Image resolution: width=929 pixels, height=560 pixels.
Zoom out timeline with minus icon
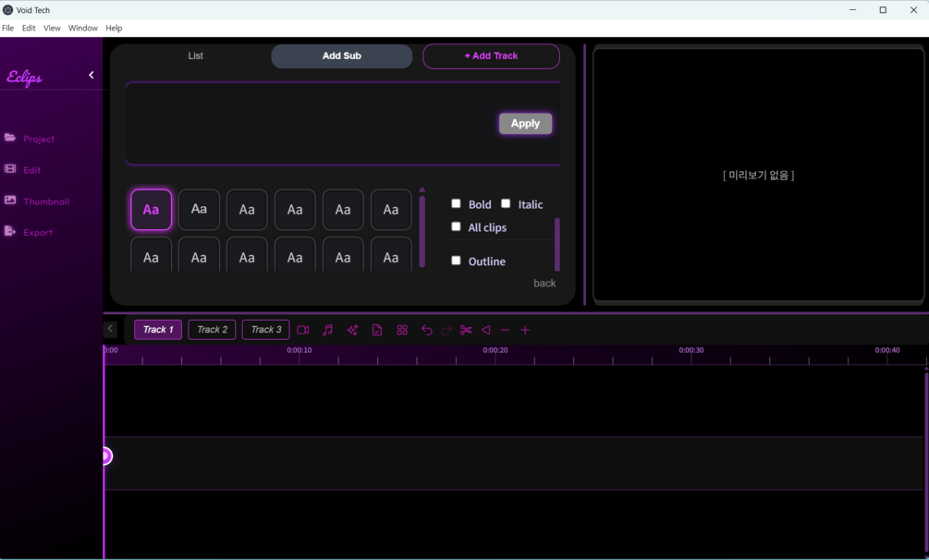tap(506, 330)
